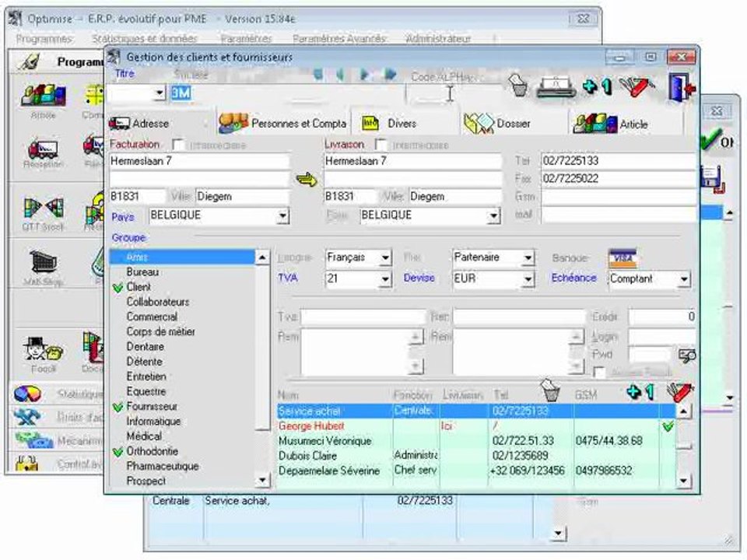
Task: Go to the next record arrow
Action: point(364,75)
